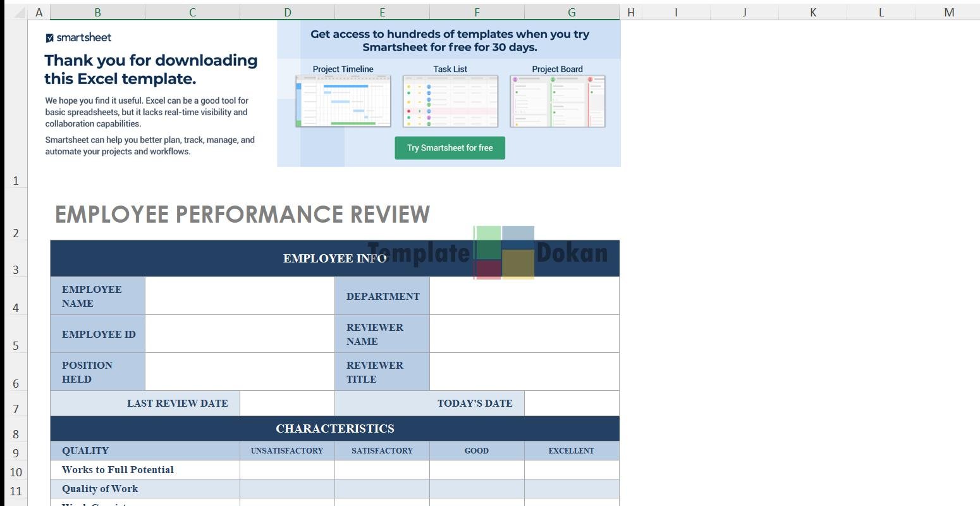This screenshot has width=980, height=506.
Task: Click the Try Smartsheet for free button
Action: coord(450,148)
